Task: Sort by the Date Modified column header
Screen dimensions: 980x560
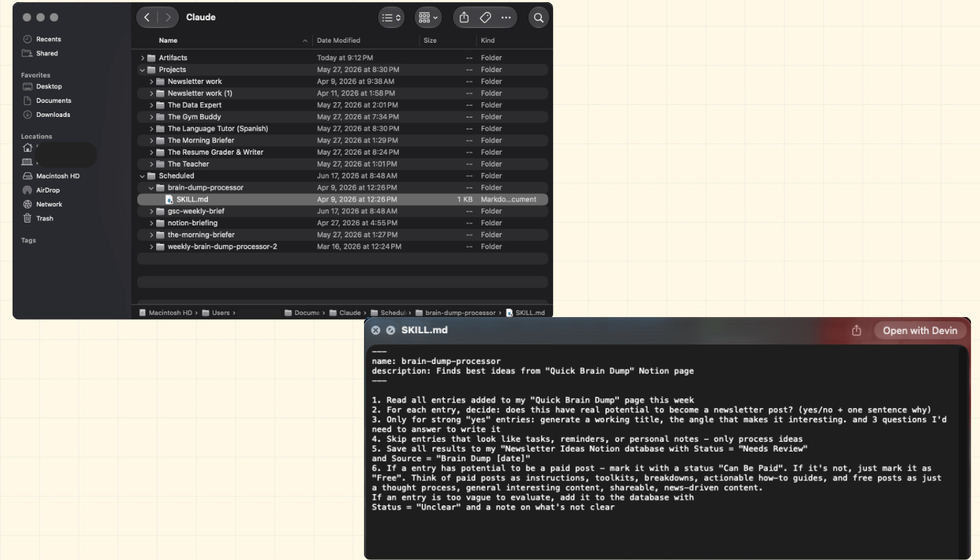Action: (338, 41)
